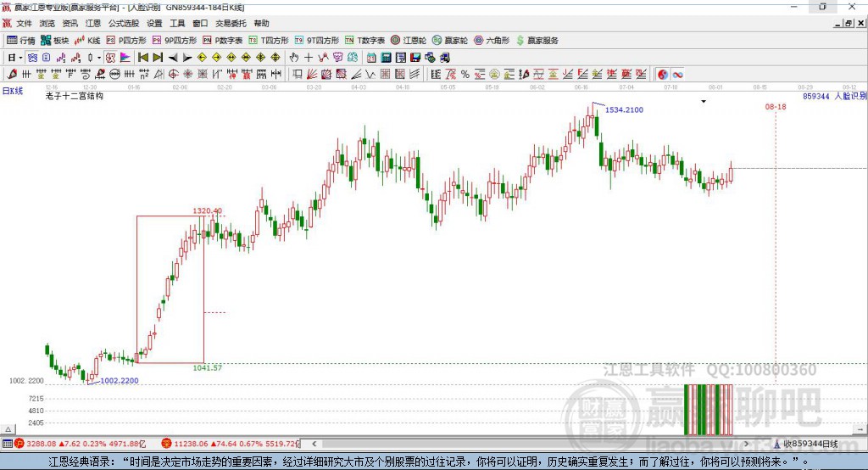
Task: Open the 行情 quotes view
Action: point(21,41)
